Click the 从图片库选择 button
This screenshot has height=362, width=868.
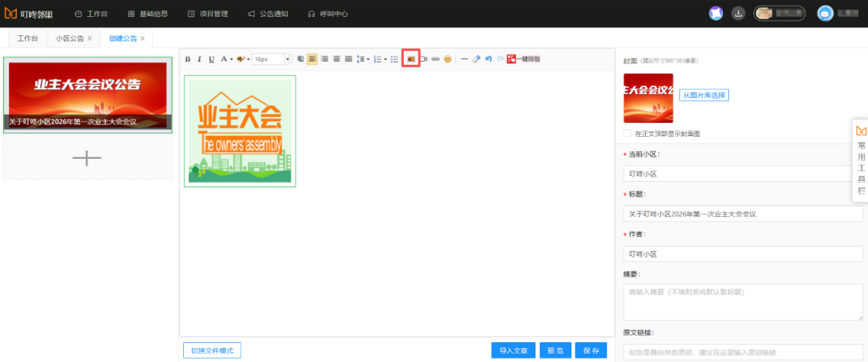click(x=703, y=95)
